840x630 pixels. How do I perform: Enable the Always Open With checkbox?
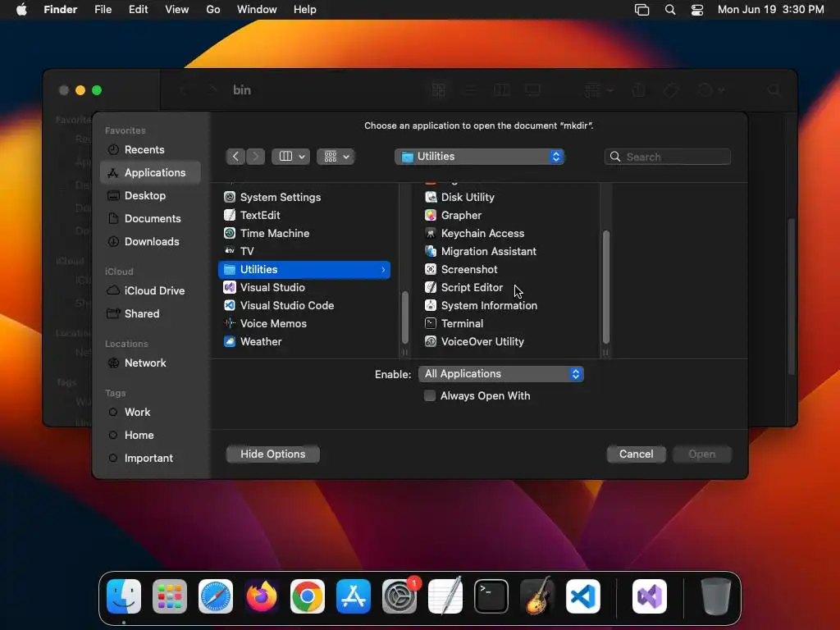click(x=430, y=396)
